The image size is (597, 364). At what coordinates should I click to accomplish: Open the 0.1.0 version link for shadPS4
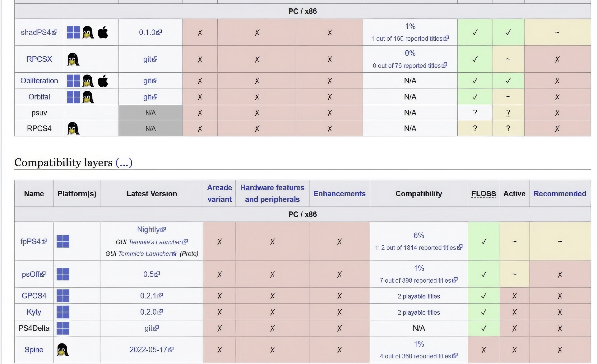point(147,32)
